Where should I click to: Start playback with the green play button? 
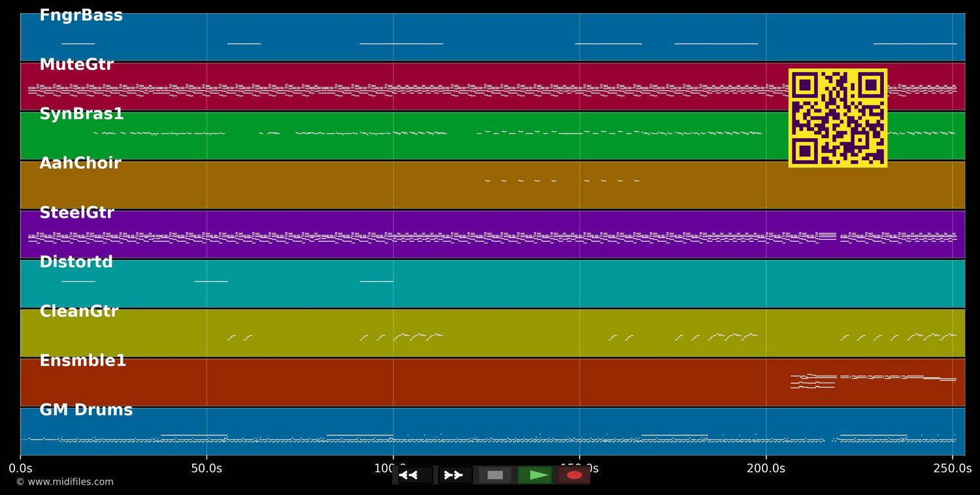534,475
